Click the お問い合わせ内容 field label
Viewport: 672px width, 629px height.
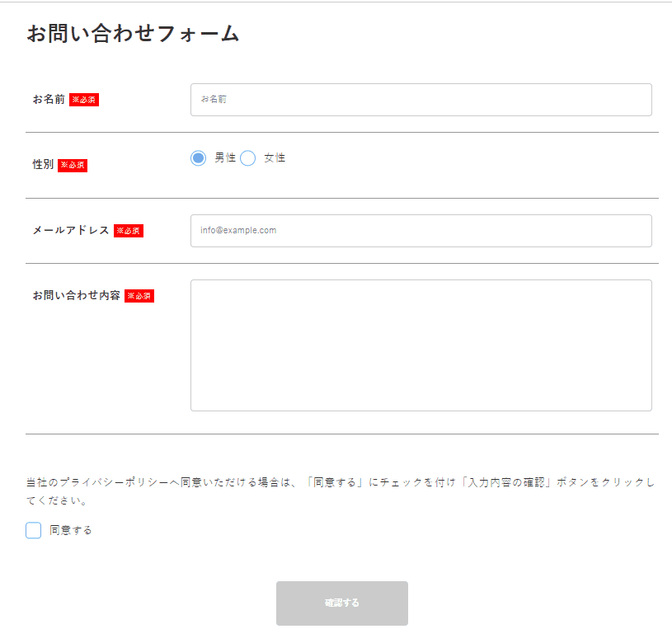(x=76, y=296)
